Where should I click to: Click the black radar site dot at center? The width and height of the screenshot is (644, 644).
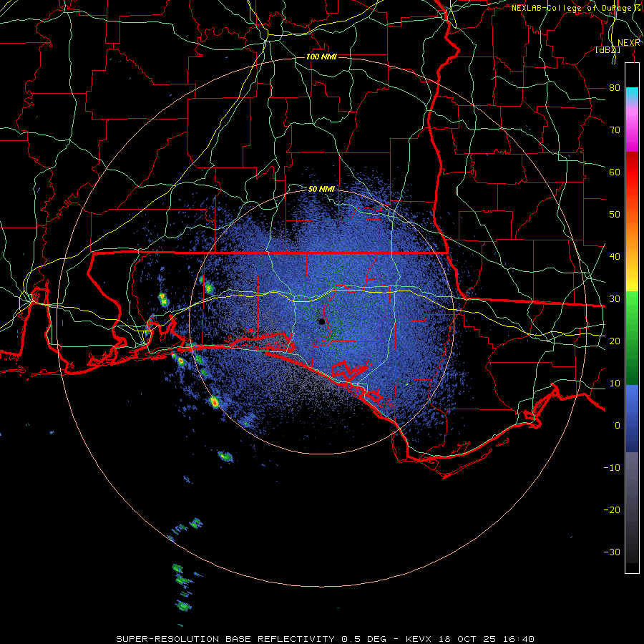(x=322, y=321)
